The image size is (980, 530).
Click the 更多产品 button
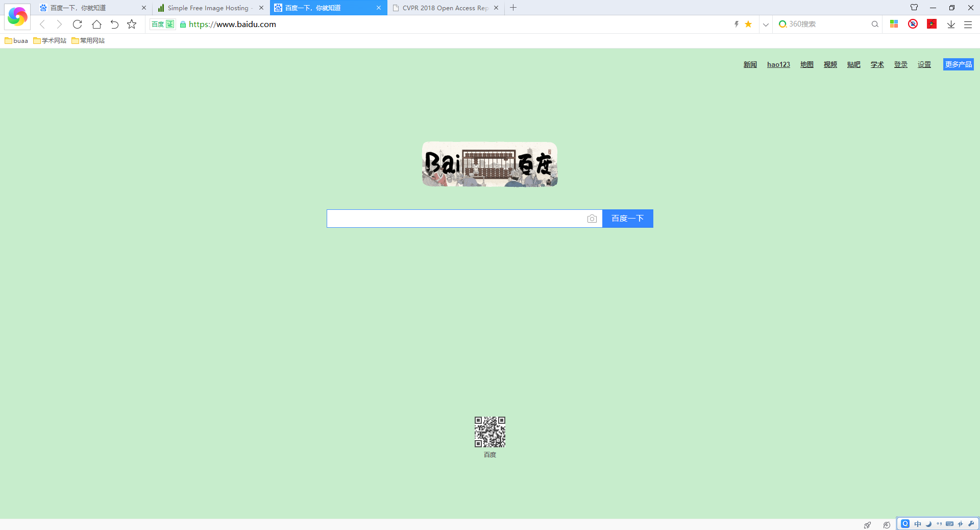[x=958, y=64]
